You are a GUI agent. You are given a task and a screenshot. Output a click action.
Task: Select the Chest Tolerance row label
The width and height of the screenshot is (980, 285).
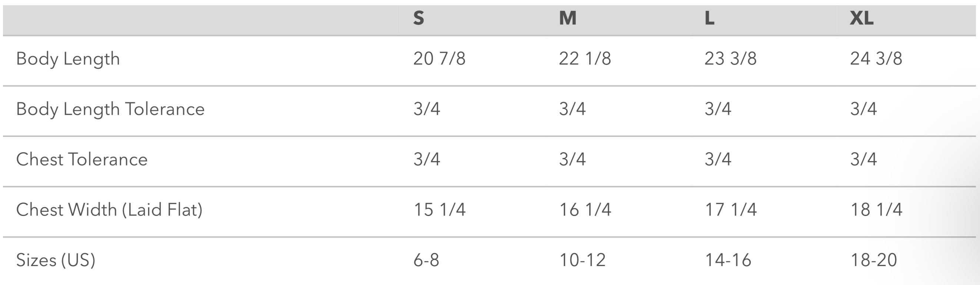point(82,159)
